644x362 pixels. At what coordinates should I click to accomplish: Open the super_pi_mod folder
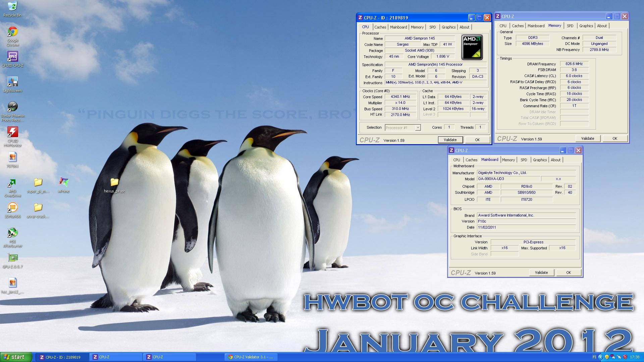coord(38,185)
